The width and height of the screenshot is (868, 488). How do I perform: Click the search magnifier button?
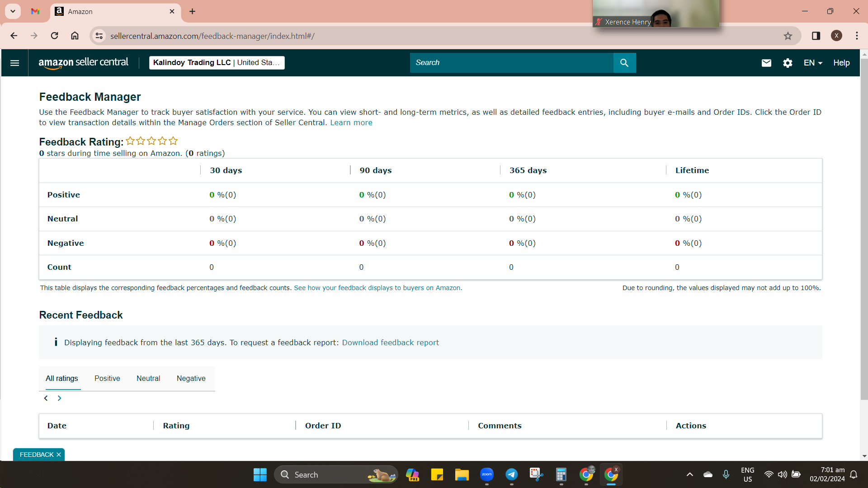(x=624, y=63)
